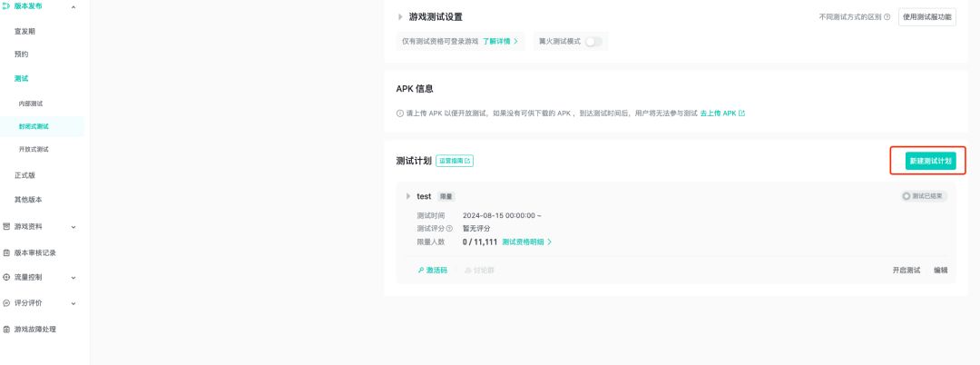Toggle the 篝火测试模式 switch
Viewport: 980px width, 365px height.
click(x=593, y=41)
